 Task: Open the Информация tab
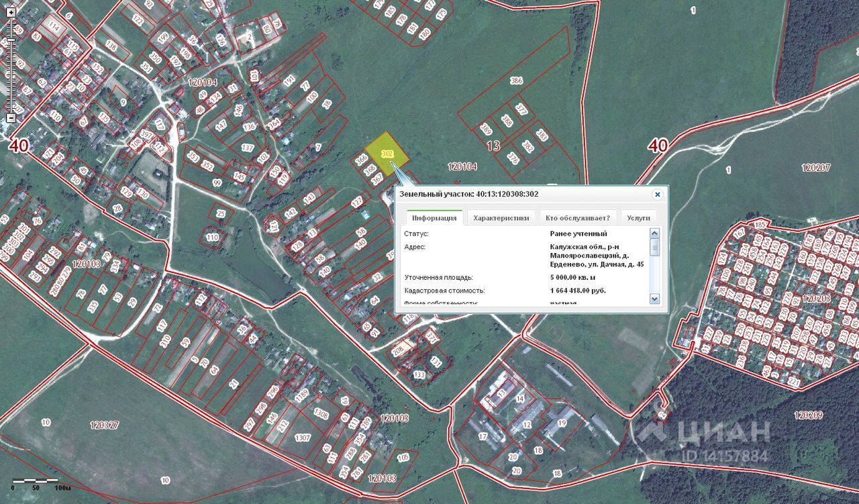[435, 217]
